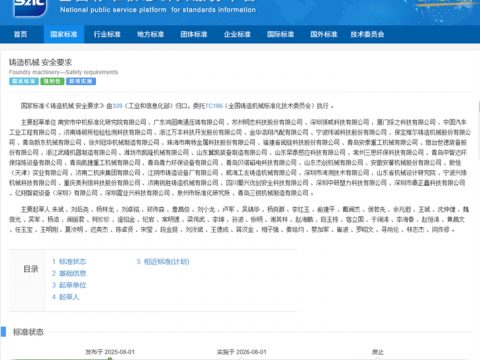Open the 技术委员会 tab

[x=367, y=34]
